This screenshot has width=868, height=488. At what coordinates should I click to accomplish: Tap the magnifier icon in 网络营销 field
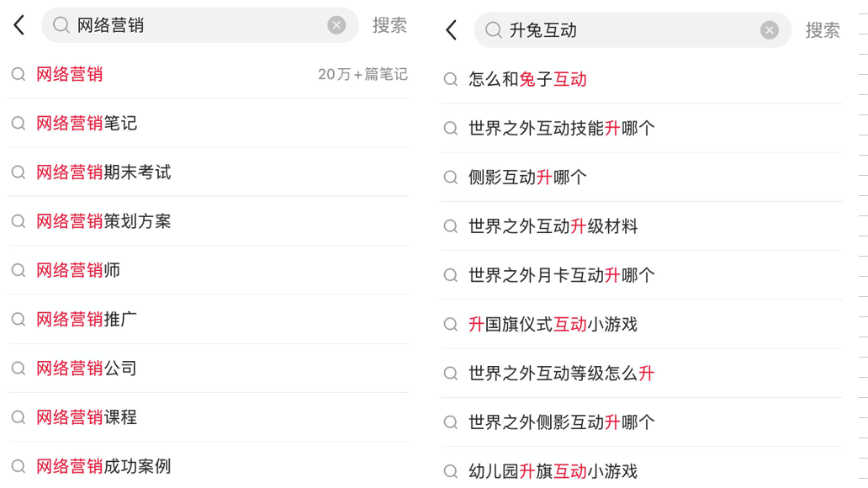(61, 25)
